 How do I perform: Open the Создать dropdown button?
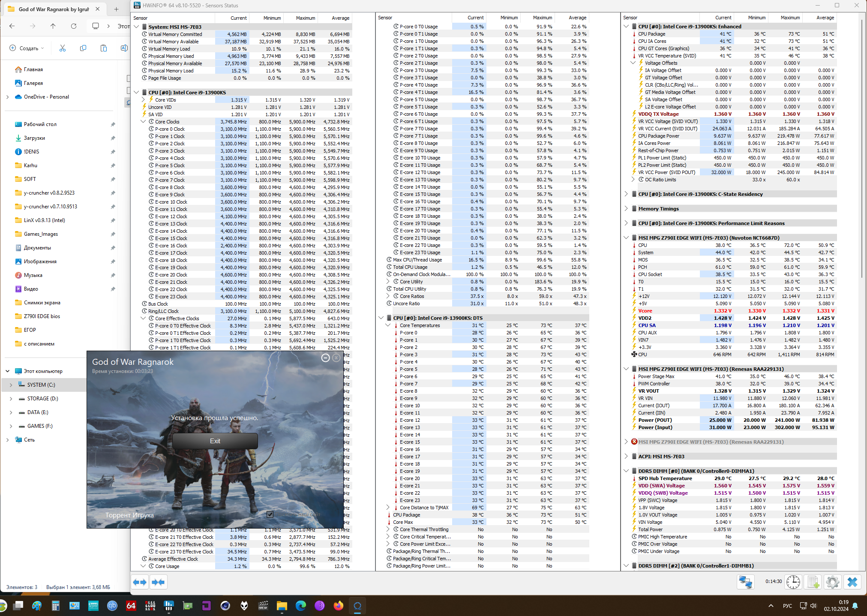(x=27, y=48)
